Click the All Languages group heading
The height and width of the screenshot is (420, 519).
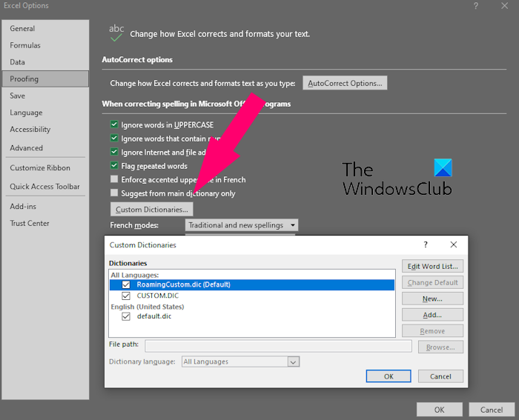pos(135,275)
